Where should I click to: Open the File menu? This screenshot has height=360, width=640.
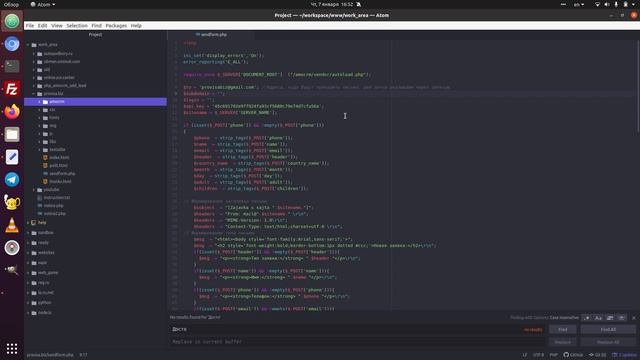point(30,25)
